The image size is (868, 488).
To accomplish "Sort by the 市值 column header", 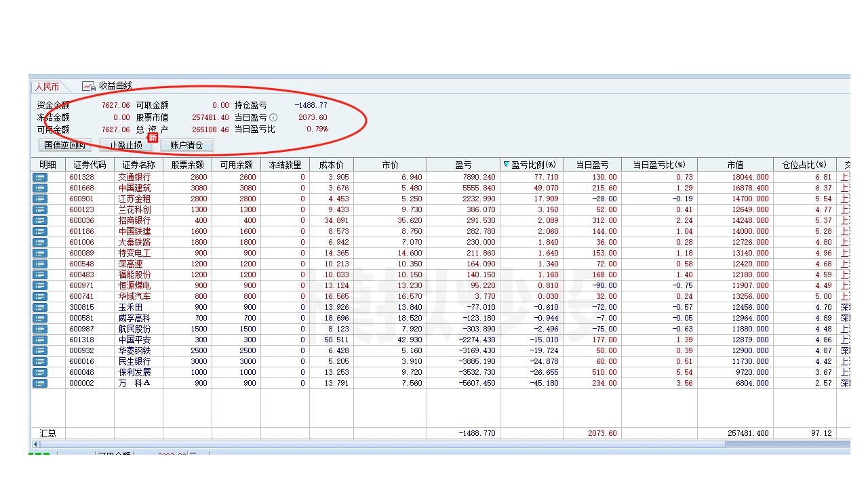I will 736,165.
